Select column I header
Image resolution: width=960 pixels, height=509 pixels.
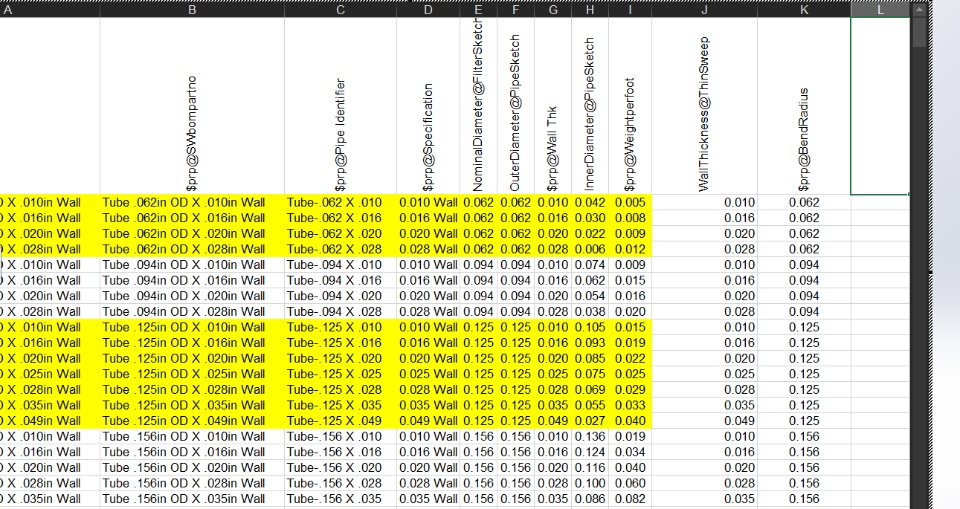pos(630,9)
